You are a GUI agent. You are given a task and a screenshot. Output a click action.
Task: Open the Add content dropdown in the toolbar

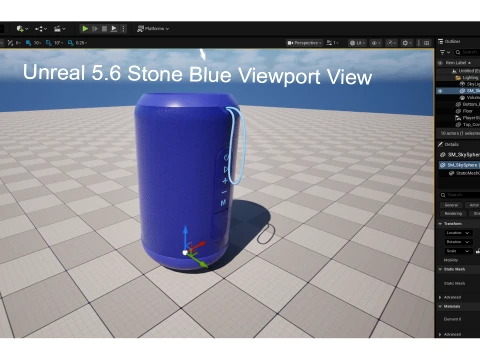(22, 29)
